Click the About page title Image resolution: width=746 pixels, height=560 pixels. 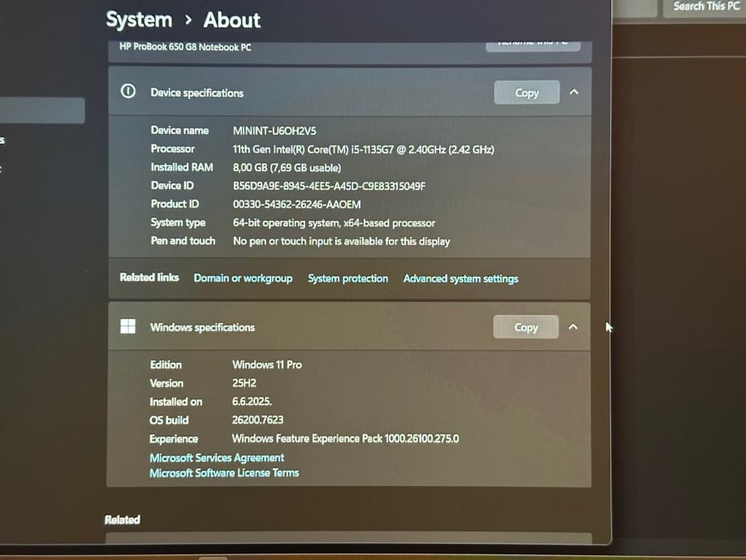pyautogui.click(x=232, y=20)
